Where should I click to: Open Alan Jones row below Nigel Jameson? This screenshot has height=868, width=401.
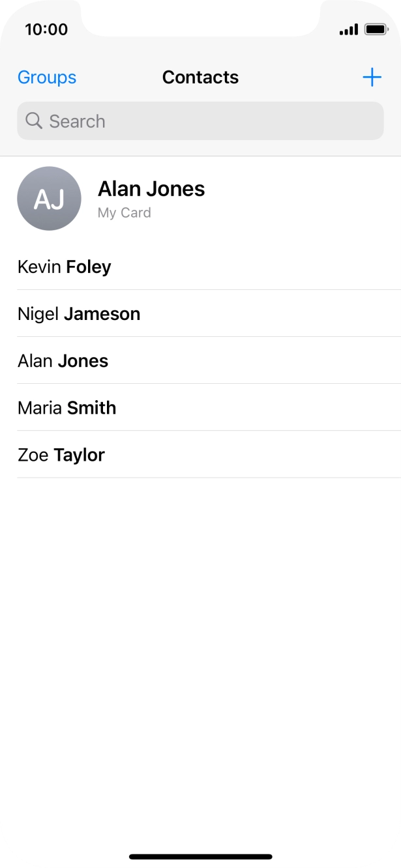coord(63,360)
